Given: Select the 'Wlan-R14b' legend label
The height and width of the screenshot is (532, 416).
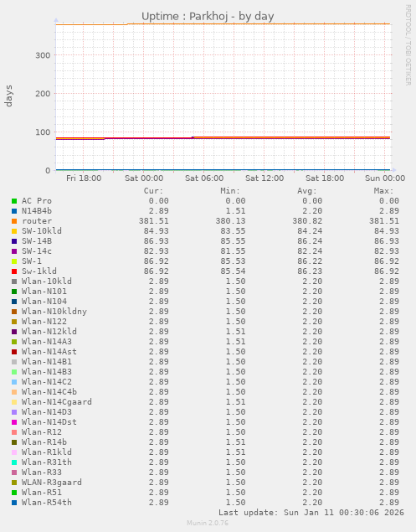Looking at the screenshot, I should (44, 442).
